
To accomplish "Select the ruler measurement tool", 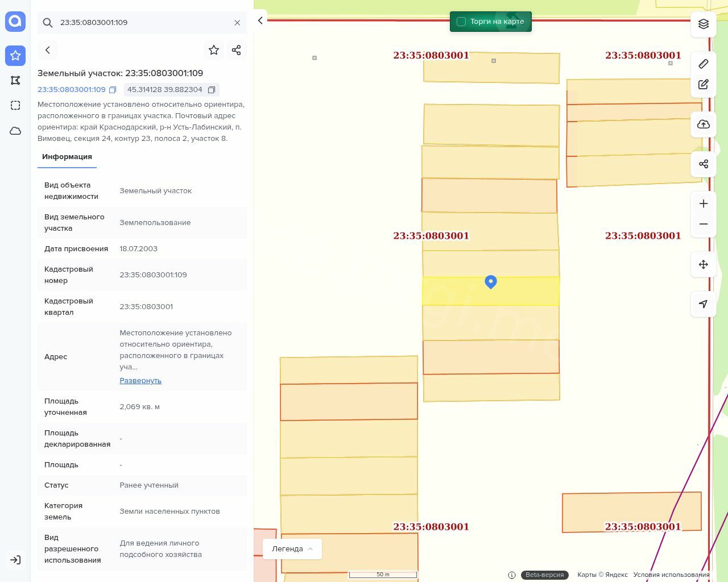I will tap(704, 64).
